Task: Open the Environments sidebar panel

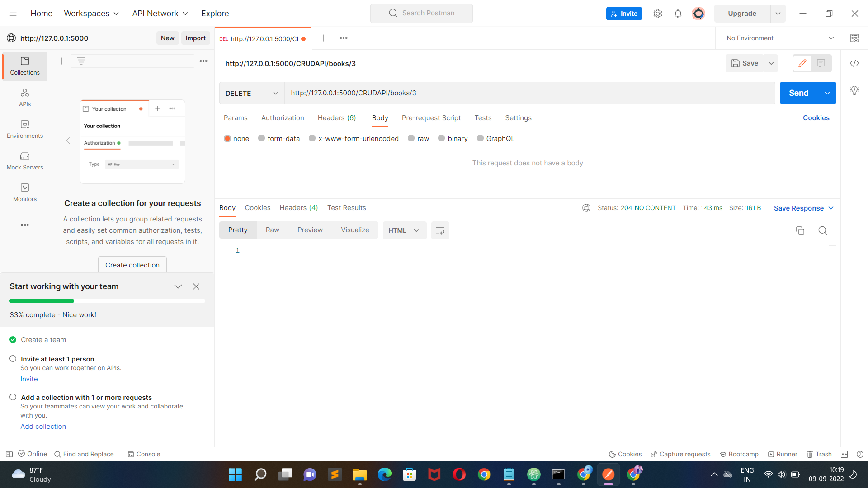Action: coord(25,130)
